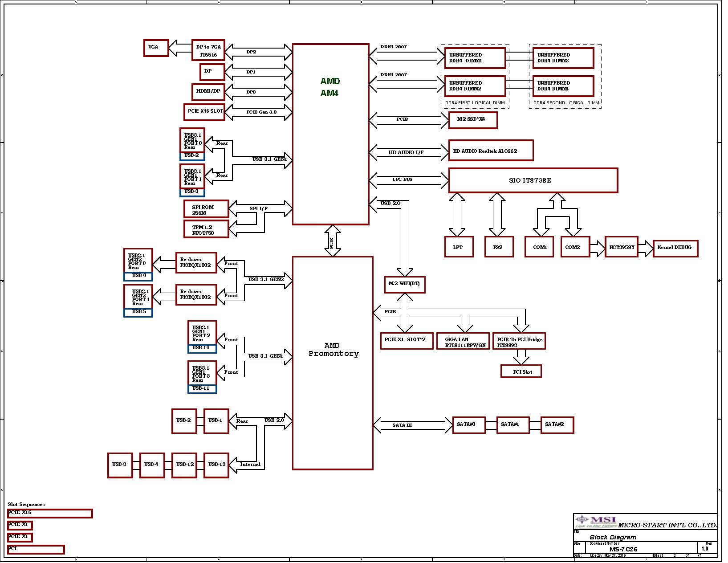Select the HDMI/DP connector block

tap(208, 92)
